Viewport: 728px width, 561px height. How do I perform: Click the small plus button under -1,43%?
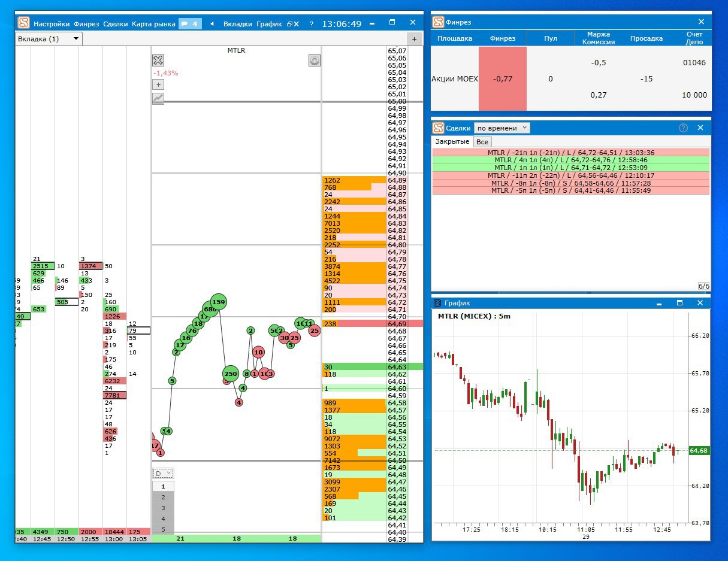[x=158, y=85]
